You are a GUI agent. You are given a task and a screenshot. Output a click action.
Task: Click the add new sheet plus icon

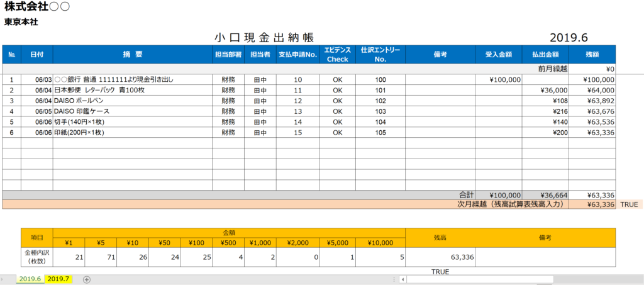coord(87,279)
